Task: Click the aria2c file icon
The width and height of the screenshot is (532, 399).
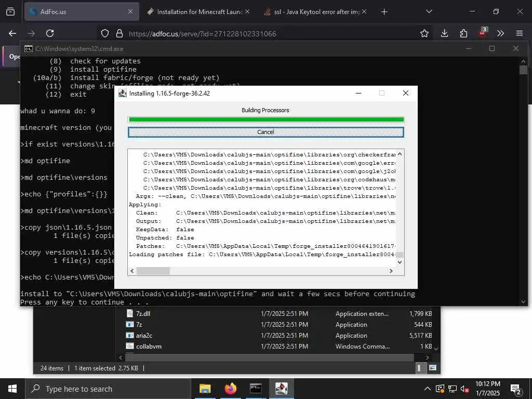Action: pyautogui.click(x=129, y=335)
